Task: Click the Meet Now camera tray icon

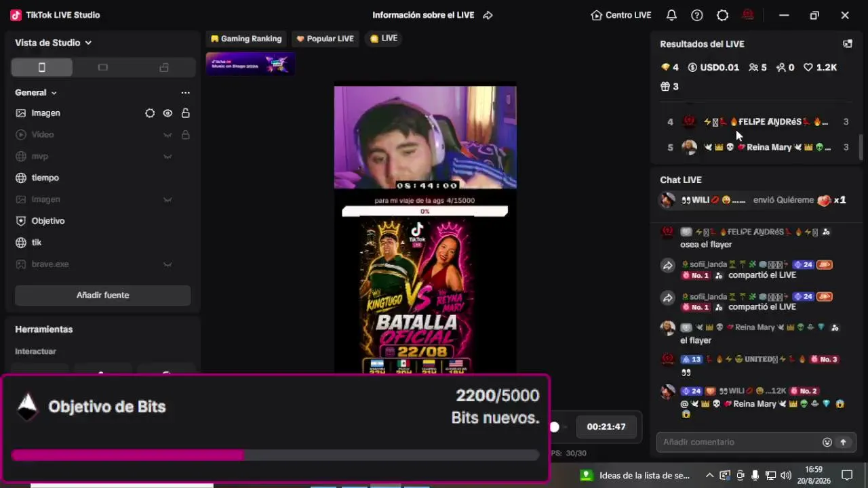Action: click(x=741, y=475)
